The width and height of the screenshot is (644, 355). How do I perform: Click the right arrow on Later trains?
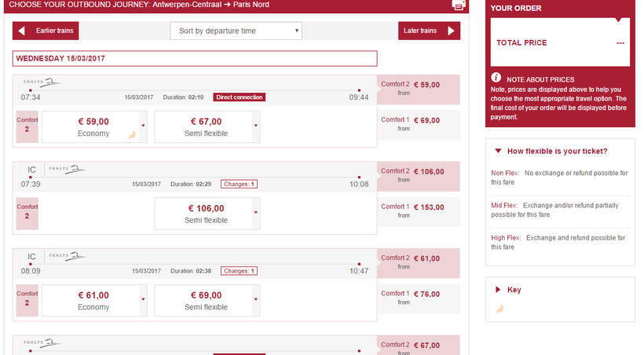coord(451,31)
